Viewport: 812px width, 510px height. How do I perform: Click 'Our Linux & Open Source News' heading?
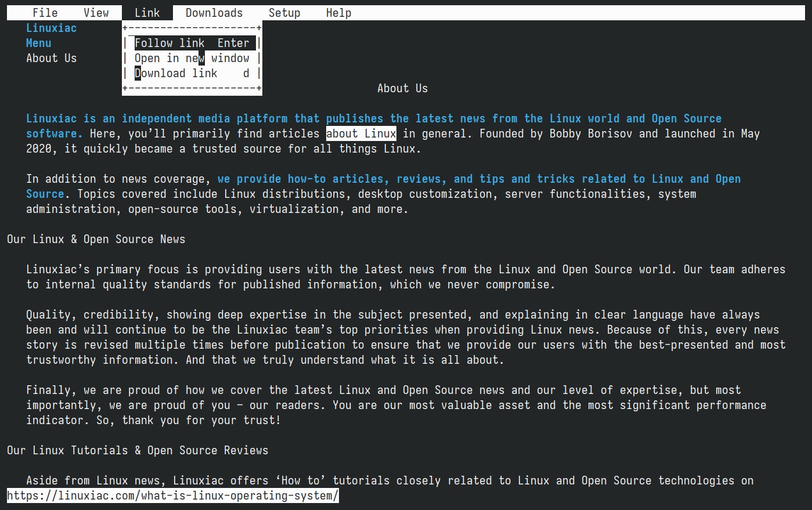(x=96, y=239)
